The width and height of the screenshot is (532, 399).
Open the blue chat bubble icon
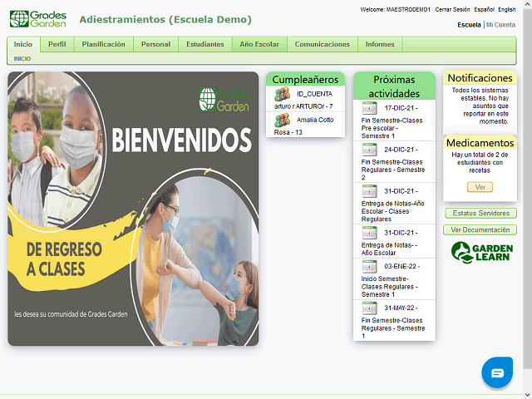click(497, 372)
